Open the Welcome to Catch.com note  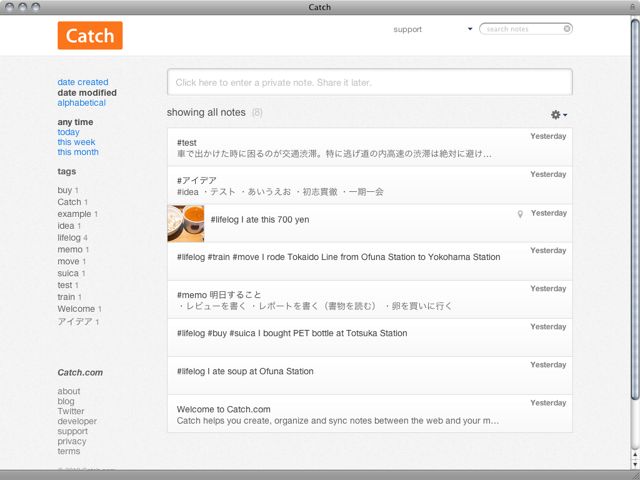pyautogui.click(x=370, y=413)
